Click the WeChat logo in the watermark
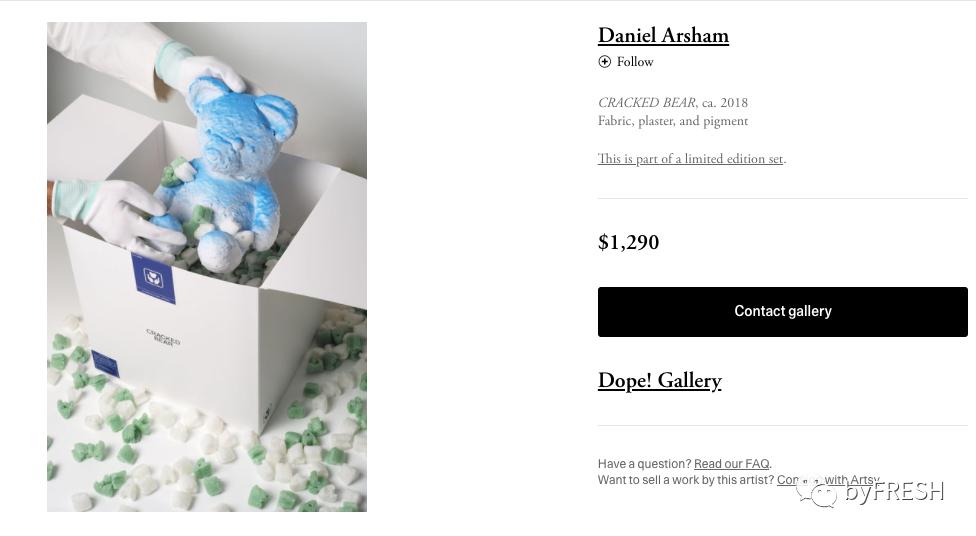The height and width of the screenshot is (536, 976). pyautogui.click(x=817, y=492)
